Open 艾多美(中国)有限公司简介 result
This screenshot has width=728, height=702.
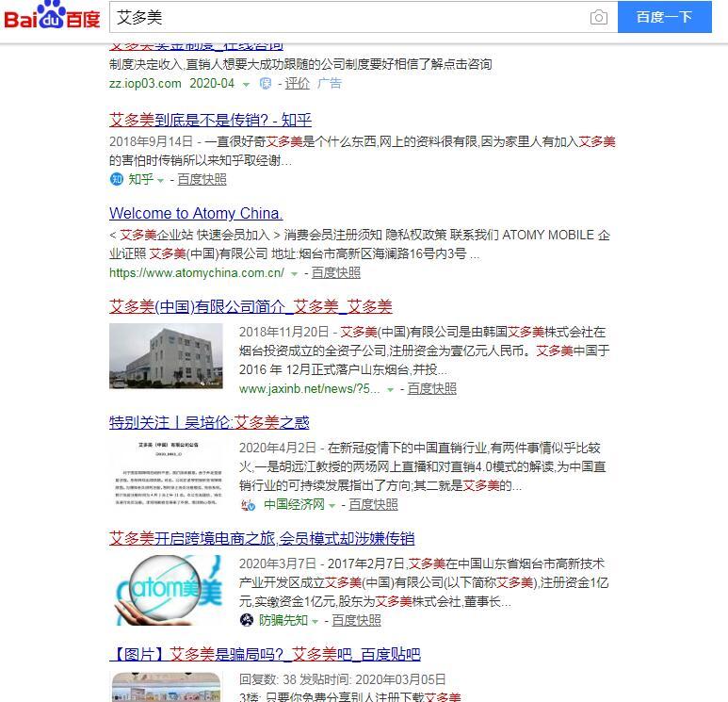[251, 306]
